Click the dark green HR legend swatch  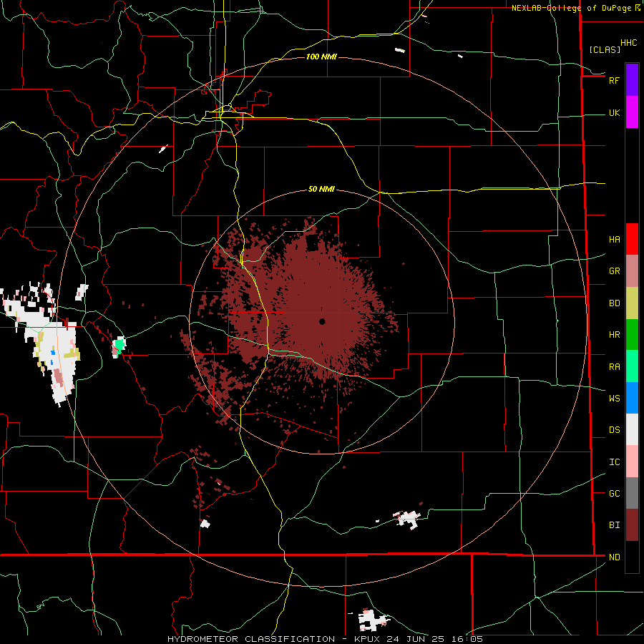(632, 334)
